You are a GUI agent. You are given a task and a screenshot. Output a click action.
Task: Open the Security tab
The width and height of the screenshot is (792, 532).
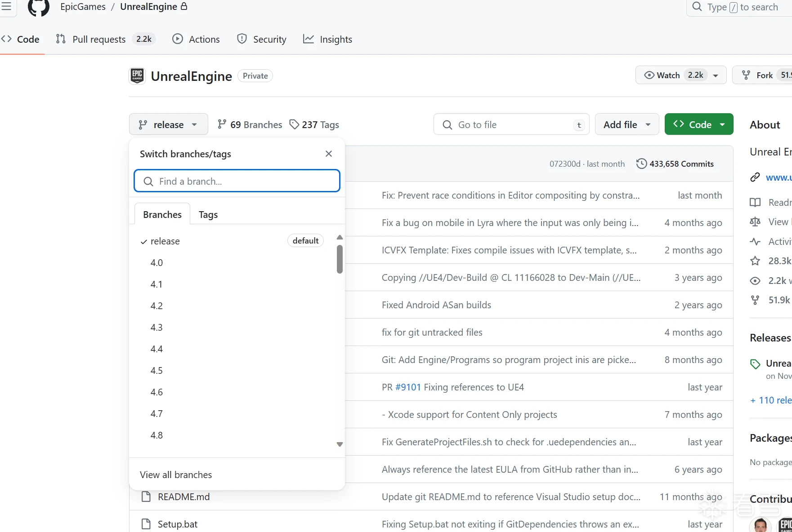(x=262, y=40)
